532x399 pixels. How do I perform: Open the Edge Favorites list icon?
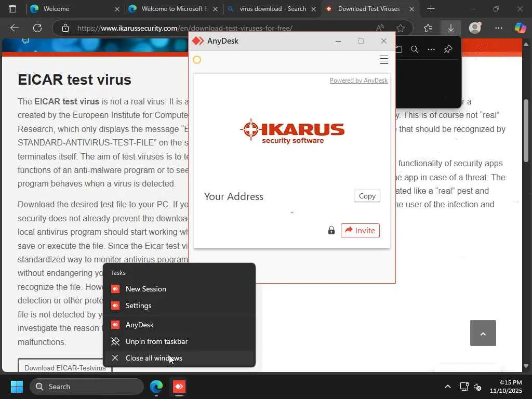(428, 28)
